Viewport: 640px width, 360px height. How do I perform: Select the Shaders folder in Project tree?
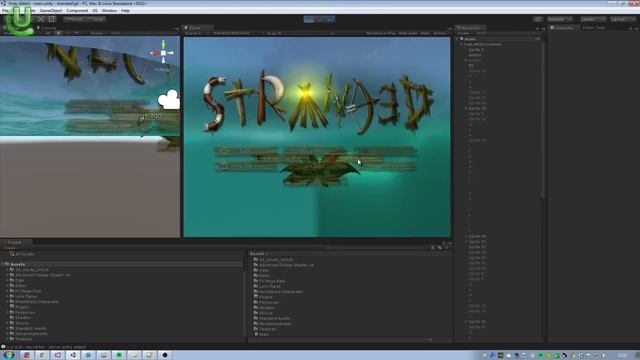(x=23, y=318)
